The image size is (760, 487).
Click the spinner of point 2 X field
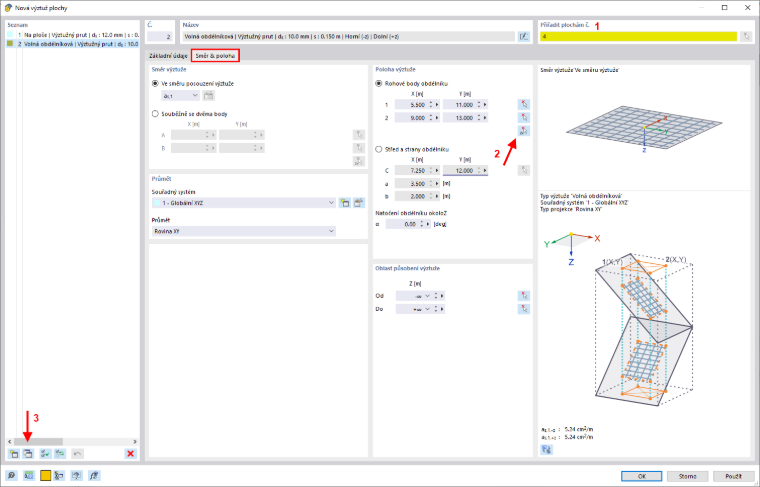click(431, 118)
